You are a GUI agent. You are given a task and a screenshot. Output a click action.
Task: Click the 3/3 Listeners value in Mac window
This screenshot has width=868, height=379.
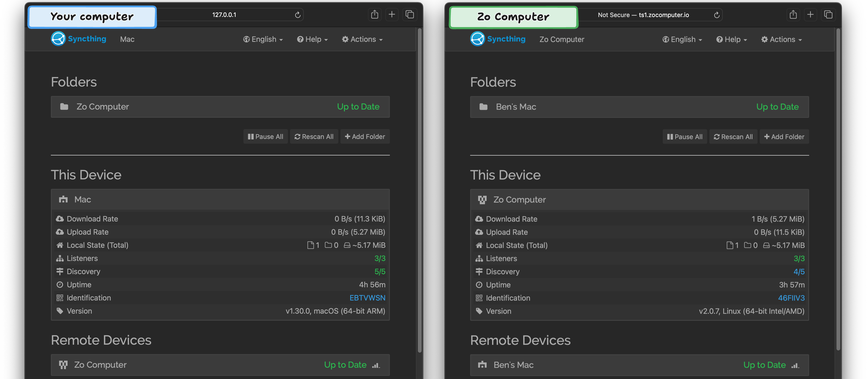click(380, 258)
